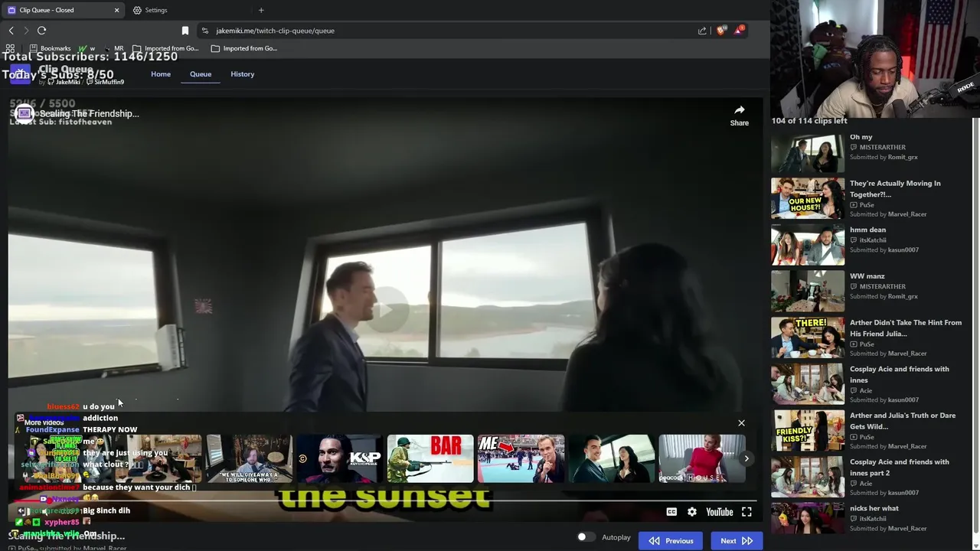Click channel MISTERARTHER under 'WW manz'

tap(882, 286)
